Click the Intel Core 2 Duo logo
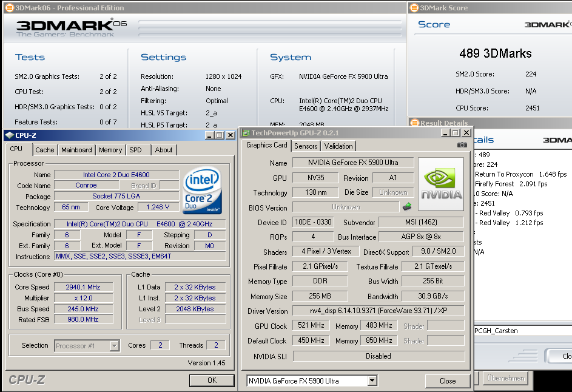This screenshot has width=572, height=392. click(203, 191)
